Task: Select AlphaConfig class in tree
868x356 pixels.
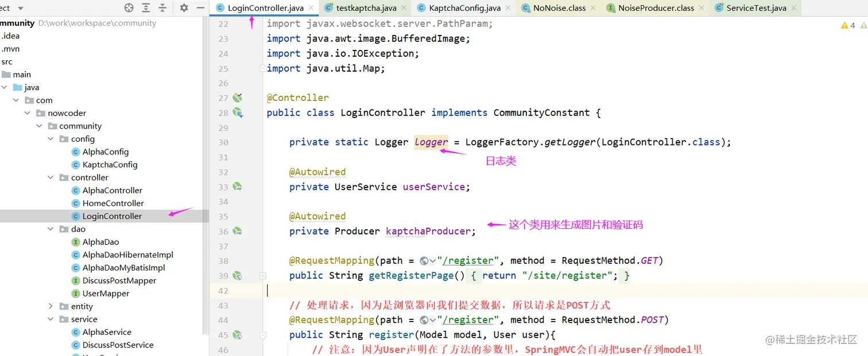Action: (x=106, y=152)
